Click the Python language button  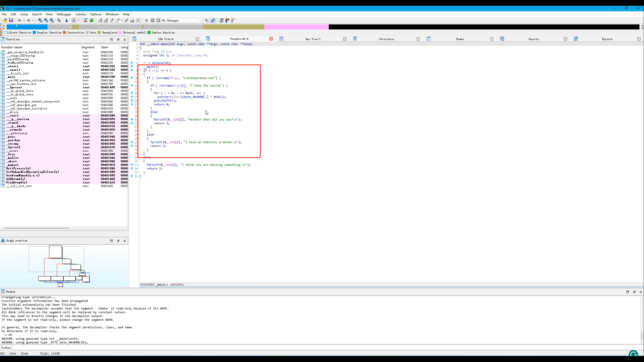(x=6, y=348)
